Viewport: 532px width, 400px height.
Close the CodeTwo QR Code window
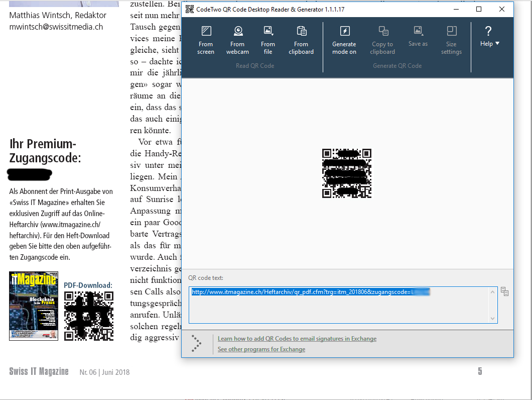502,9
